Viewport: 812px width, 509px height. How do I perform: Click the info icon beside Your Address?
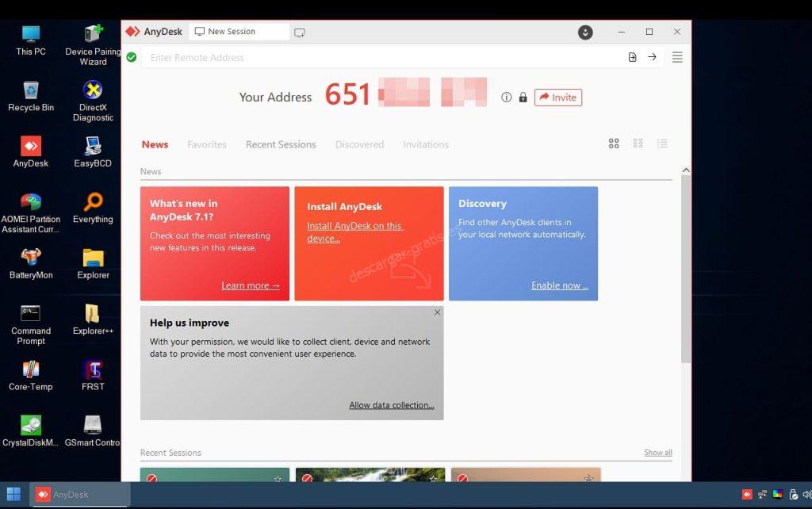click(x=507, y=97)
